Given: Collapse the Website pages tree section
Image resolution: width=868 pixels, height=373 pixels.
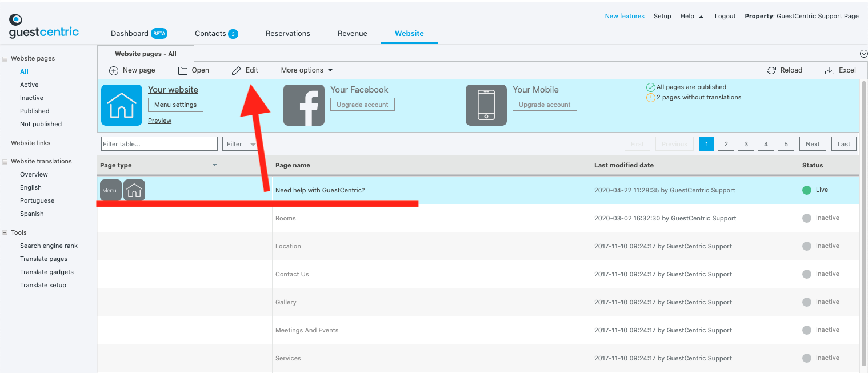Looking at the screenshot, I should click(x=5, y=59).
